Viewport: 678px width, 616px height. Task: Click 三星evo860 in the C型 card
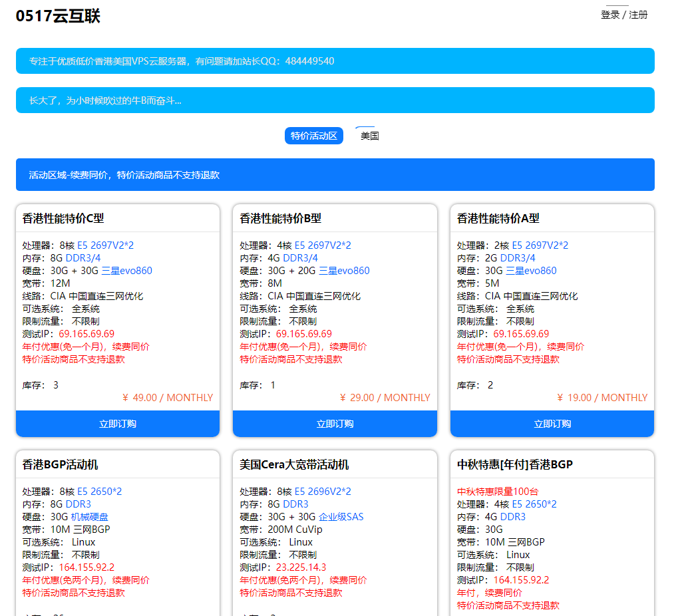point(126,271)
